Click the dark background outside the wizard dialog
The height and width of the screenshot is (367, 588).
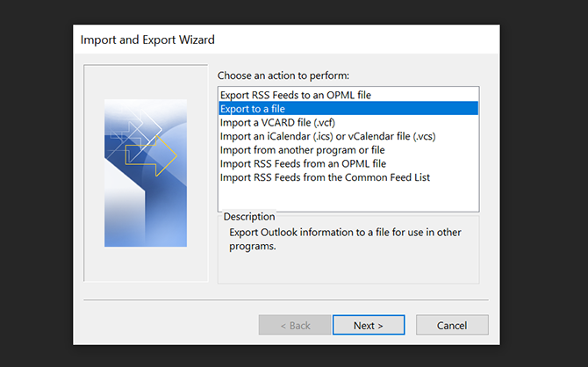point(35,176)
